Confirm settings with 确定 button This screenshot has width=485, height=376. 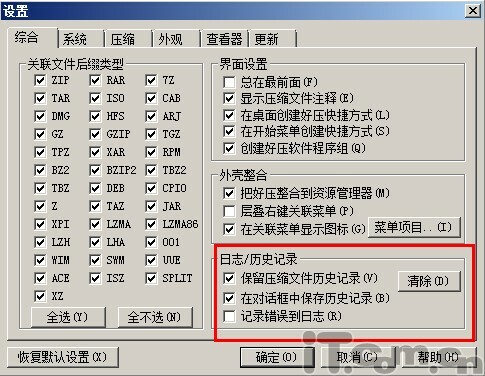[277, 358]
